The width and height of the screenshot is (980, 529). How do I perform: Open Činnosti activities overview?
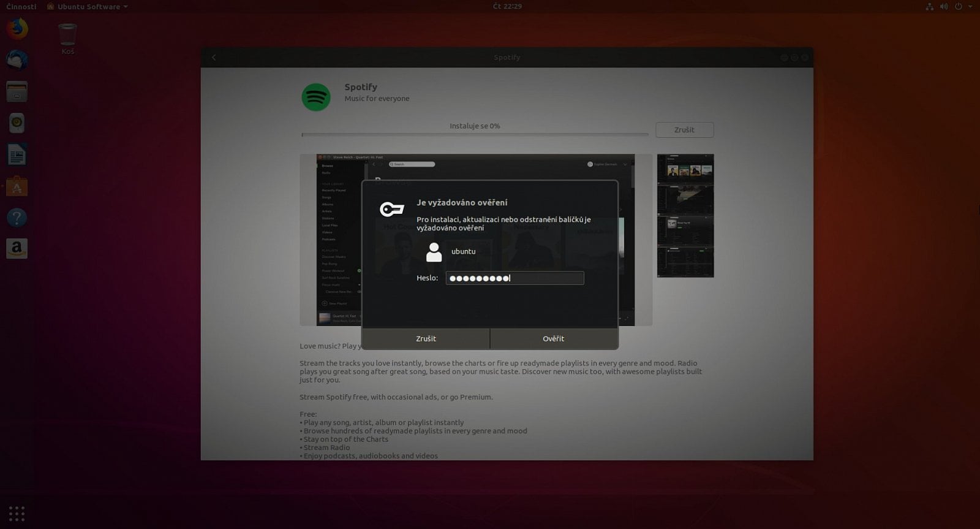click(x=21, y=7)
